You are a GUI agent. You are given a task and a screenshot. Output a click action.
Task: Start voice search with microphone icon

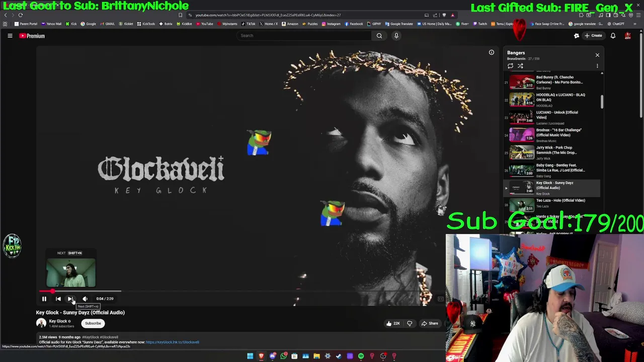[x=396, y=36]
